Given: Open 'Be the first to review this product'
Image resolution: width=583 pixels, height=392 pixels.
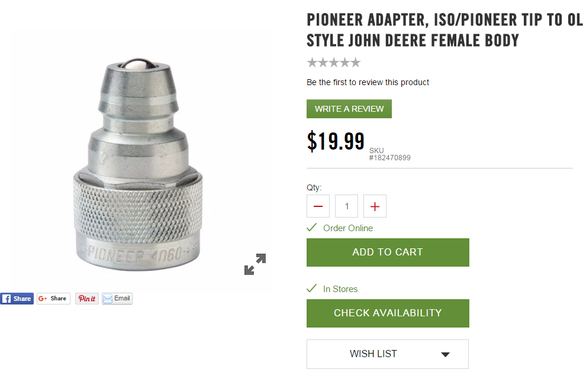Looking at the screenshot, I should point(368,83).
